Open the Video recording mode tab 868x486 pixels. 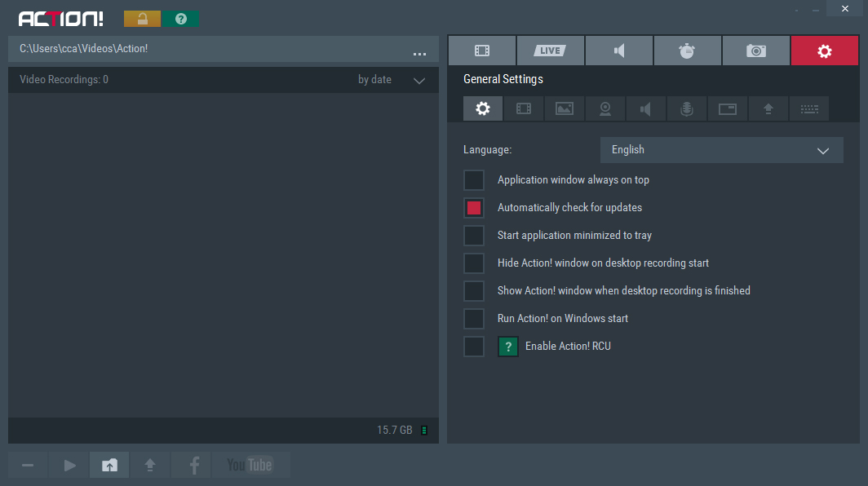click(x=482, y=51)
